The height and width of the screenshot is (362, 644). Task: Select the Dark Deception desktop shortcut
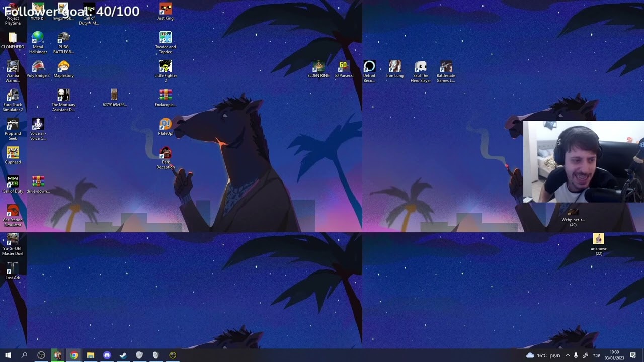(166, 158)
